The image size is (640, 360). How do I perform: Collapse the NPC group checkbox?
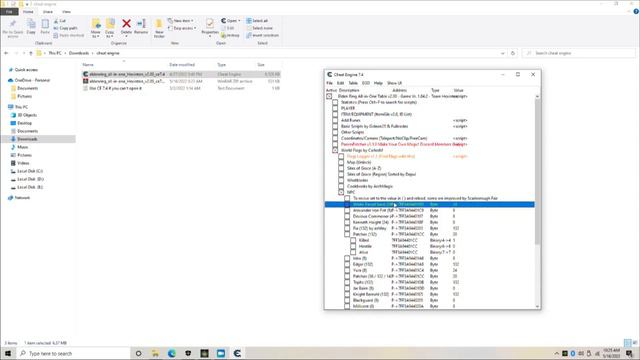point(341,192)
